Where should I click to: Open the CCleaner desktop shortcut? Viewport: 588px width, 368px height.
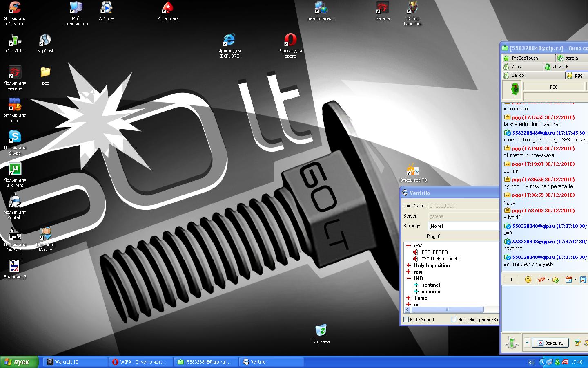point(15,13)
